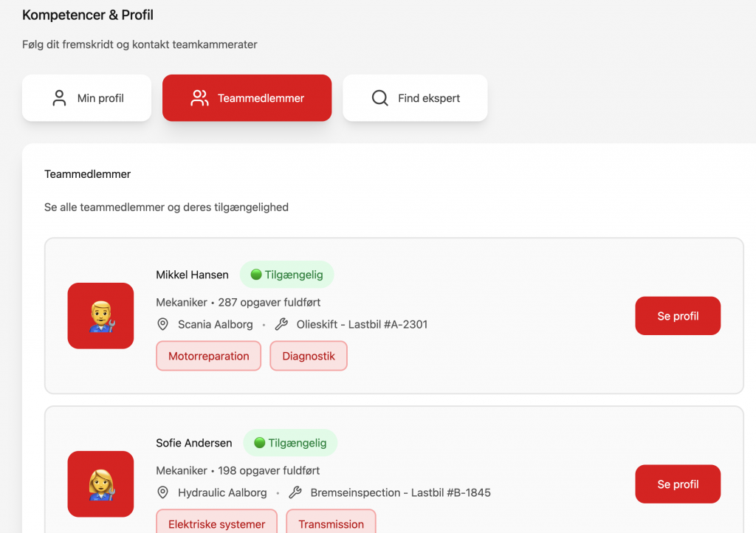Open Mikkel Hansen's profile with Se profil
Image resolution: width=756 pixels, height=533 pixels.
click(678, 316)
